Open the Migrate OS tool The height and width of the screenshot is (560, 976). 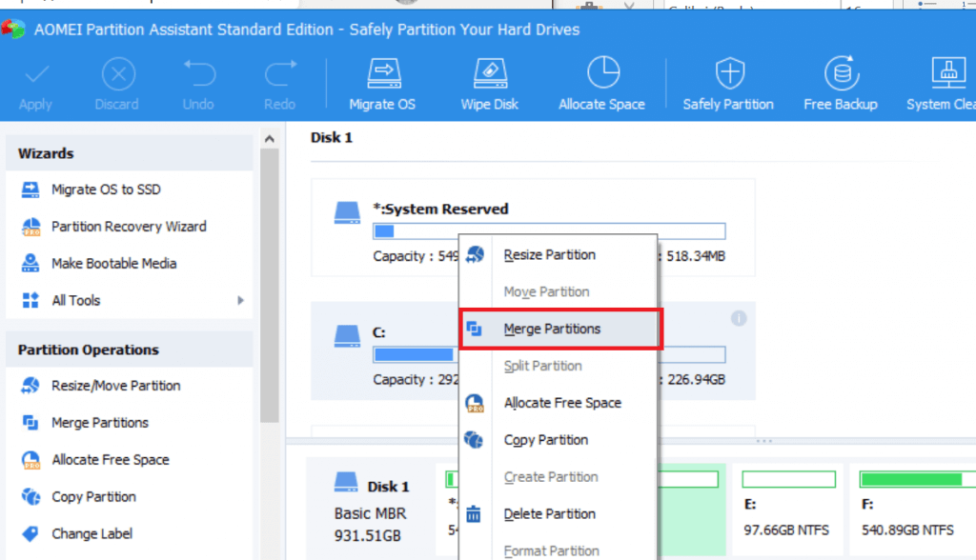coord(383,84)
